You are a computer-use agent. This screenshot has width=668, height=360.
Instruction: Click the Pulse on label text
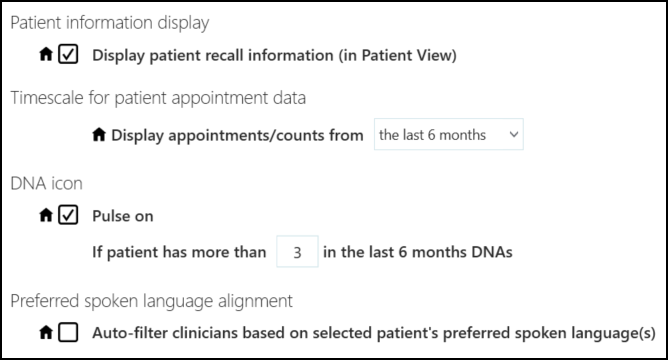point(123,216)
